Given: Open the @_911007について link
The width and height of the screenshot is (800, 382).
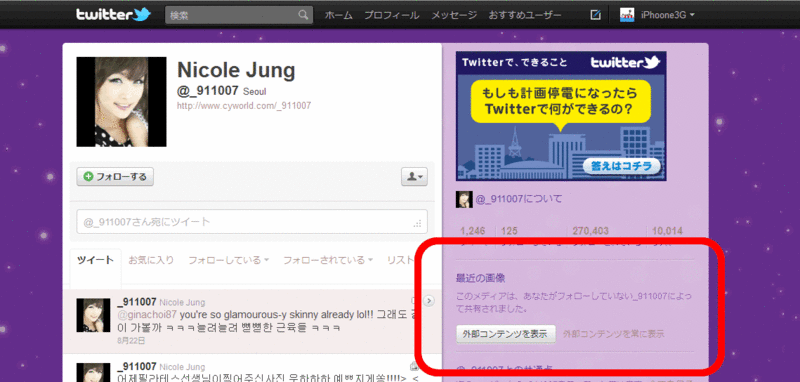Looking at the screenshot, I should pos(519,199).
